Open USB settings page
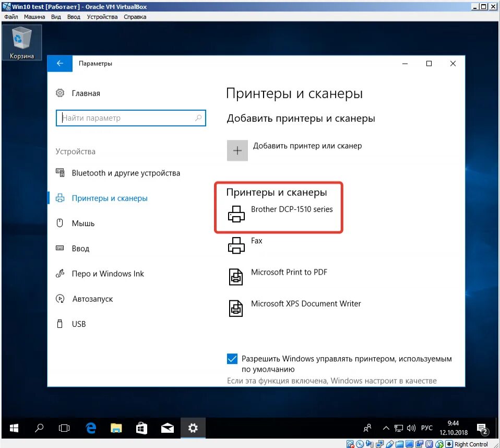The height and width of the screenshot is (448, 500). click(x=71, y=324)
